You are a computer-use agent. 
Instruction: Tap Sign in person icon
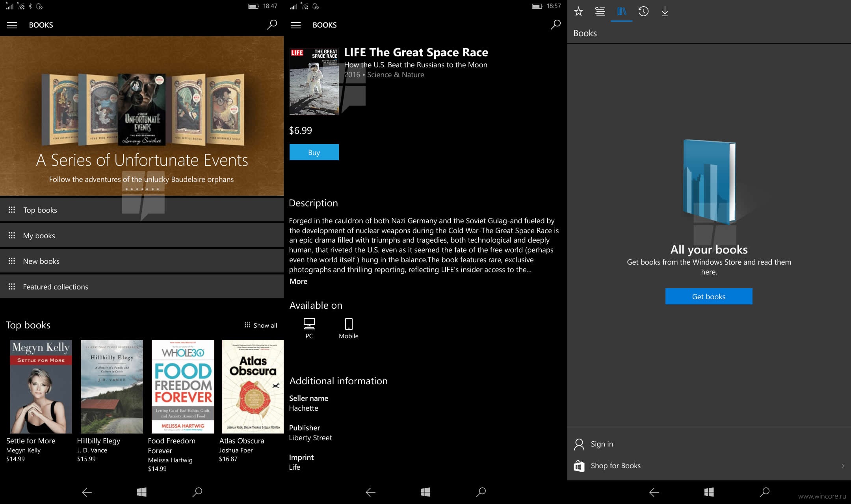(x=579, y=444)
